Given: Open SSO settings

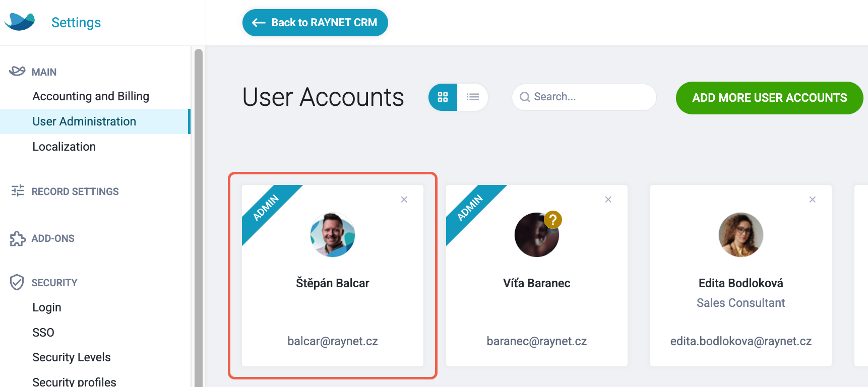Looking at the screenshot, I should [43, 333].
